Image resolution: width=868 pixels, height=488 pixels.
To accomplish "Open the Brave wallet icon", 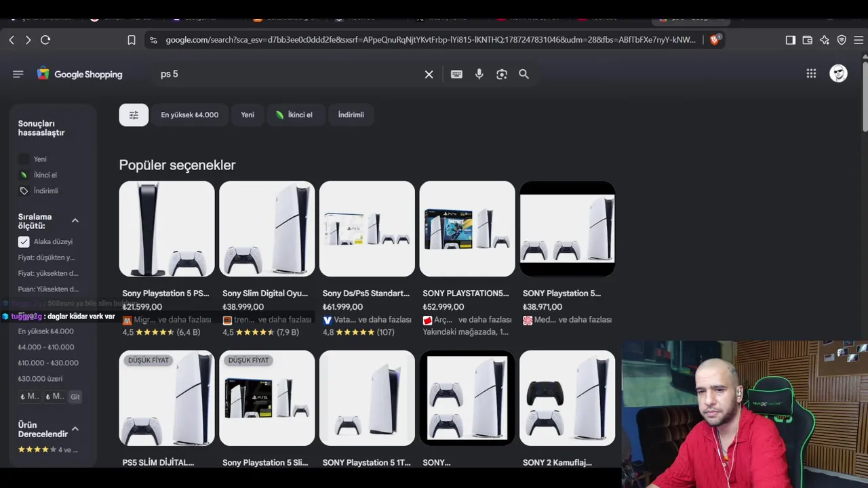I will (808, 40).
